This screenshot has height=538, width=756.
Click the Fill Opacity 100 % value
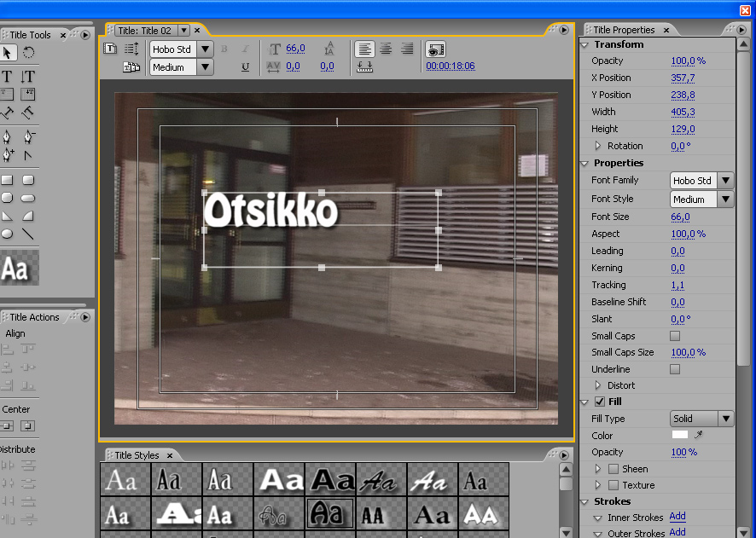pyautogui.click(x=683, y=452)
